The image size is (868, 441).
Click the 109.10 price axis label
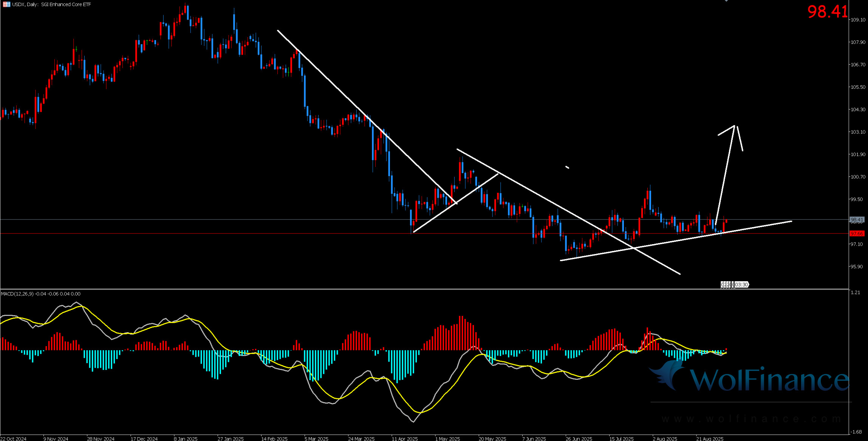[x=857, y=20]
